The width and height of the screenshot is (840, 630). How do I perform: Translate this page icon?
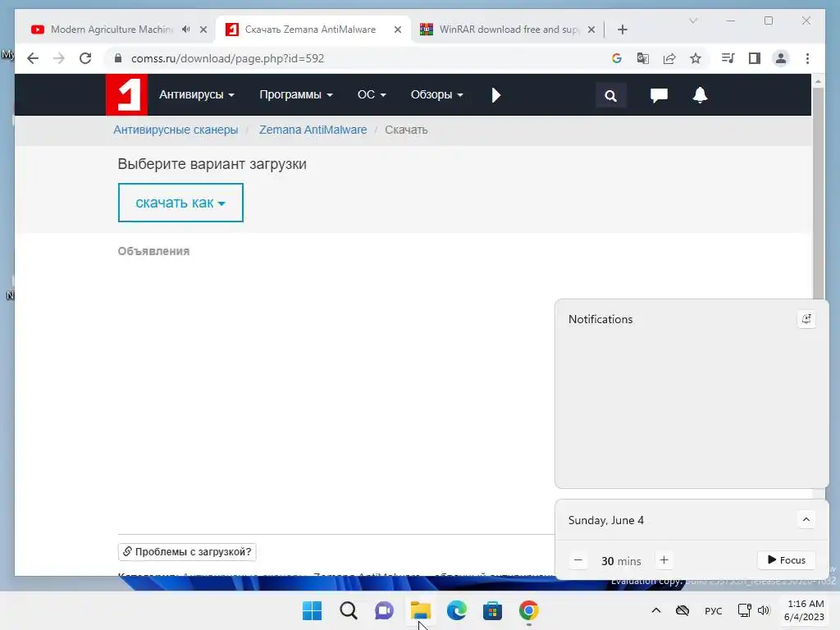click(643, 58)
